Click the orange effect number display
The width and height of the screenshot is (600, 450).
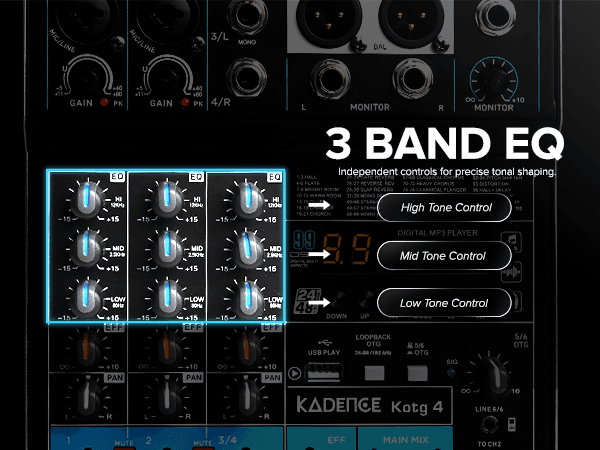tap(347, 249)
